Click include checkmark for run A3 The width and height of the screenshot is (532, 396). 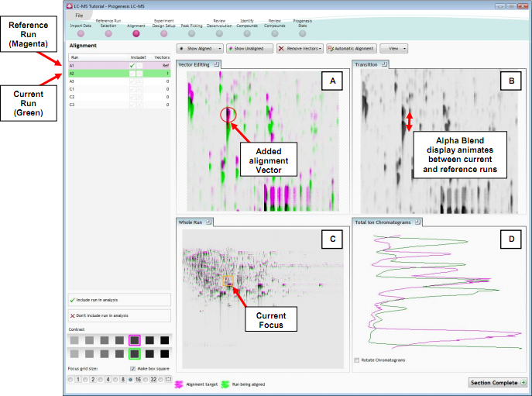[132, 81]
